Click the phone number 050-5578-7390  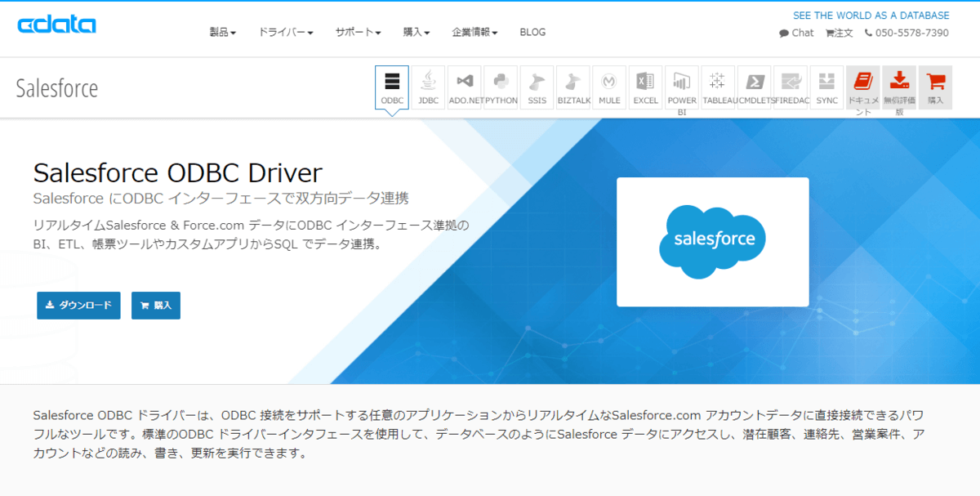(906, 33)
